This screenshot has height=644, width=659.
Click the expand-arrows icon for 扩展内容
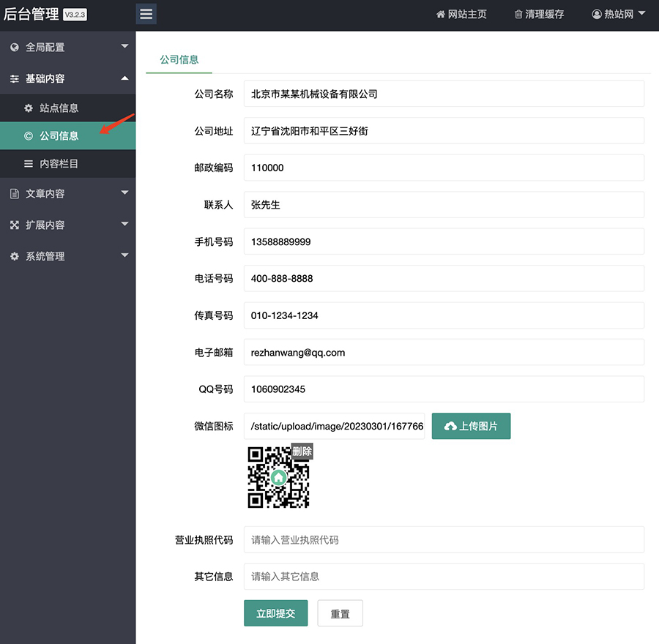point(15,225)
